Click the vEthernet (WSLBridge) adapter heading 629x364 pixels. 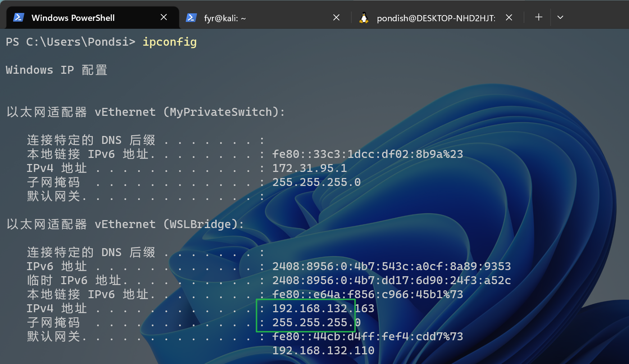click(x=125, y=224)
